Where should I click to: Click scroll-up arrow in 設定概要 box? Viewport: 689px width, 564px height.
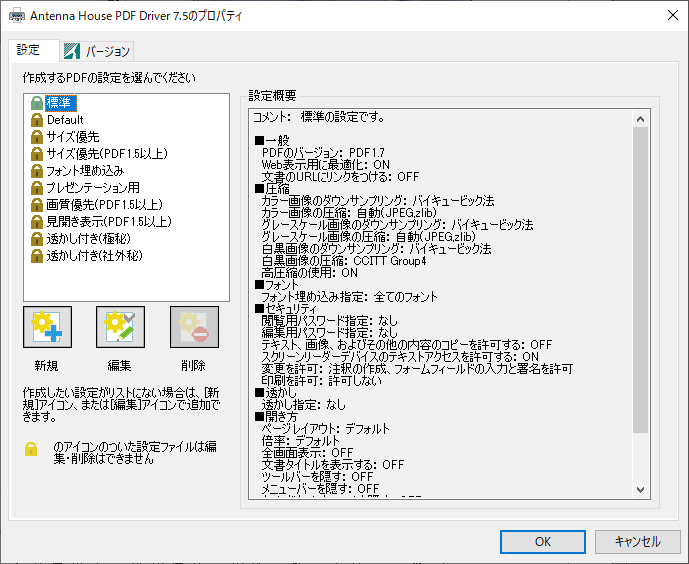coord(641,119)
